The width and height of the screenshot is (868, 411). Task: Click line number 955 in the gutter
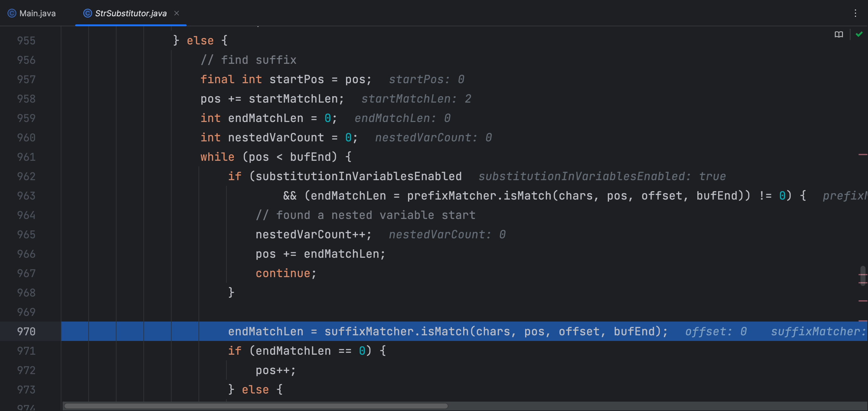pos(26,40)
